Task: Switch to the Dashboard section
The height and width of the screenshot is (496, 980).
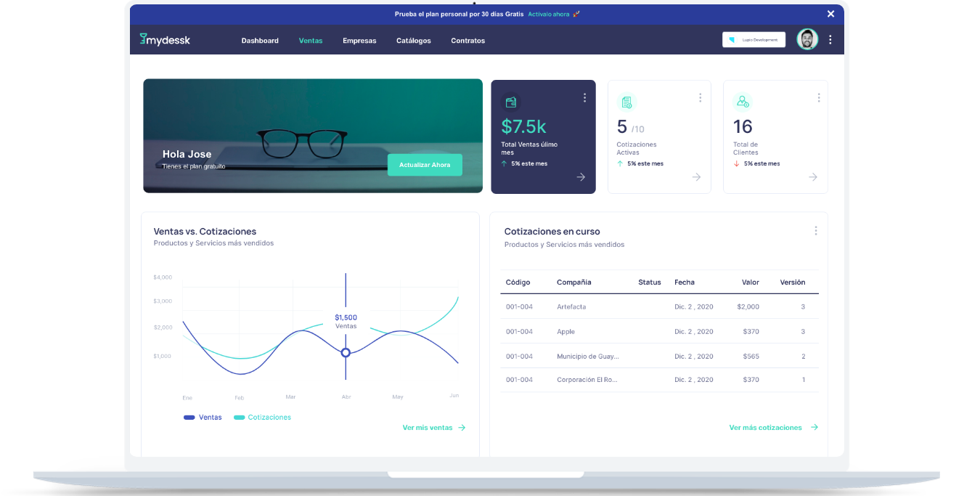Action: (x=260, y=41)
